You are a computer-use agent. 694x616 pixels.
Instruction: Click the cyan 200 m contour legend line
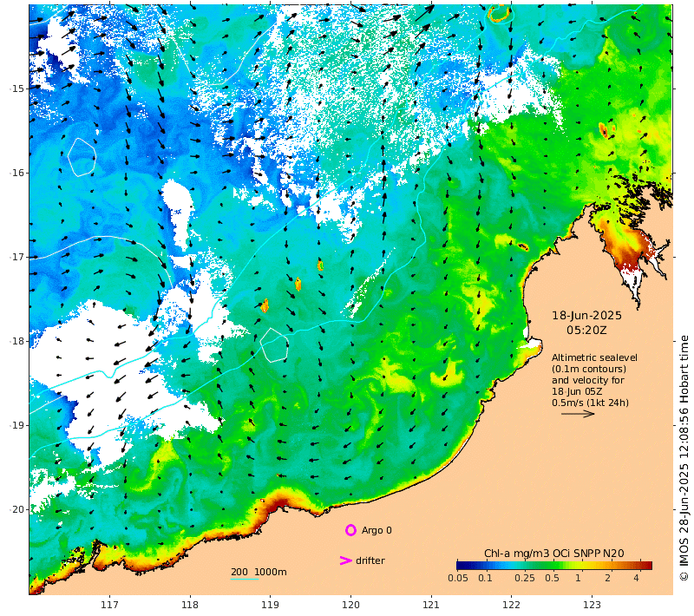245,580
